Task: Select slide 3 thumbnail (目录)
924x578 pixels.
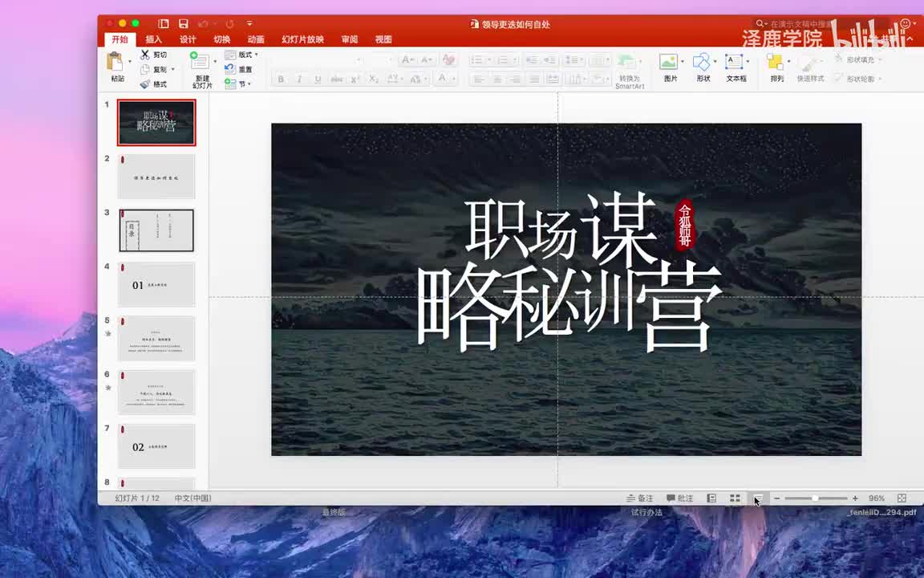Action: 156,230
